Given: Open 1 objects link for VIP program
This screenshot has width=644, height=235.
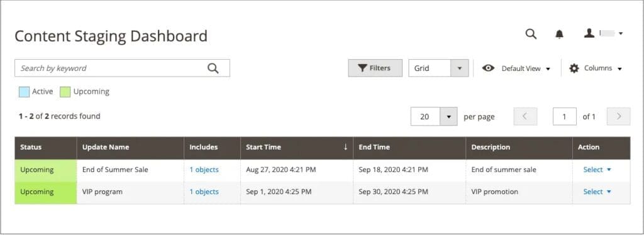Looking at the screenshot, I should point(204,192).
